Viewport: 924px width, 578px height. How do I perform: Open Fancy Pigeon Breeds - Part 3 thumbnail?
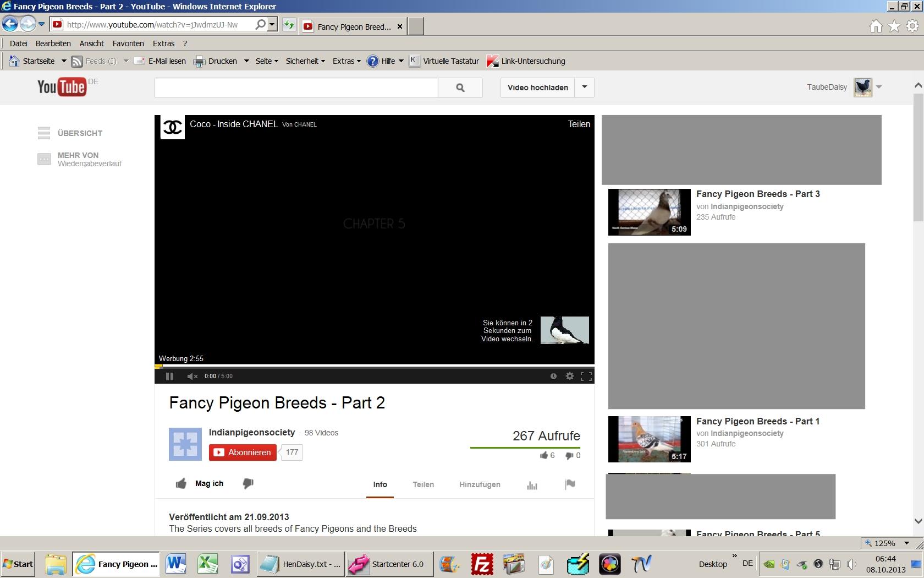pos(649,212)
